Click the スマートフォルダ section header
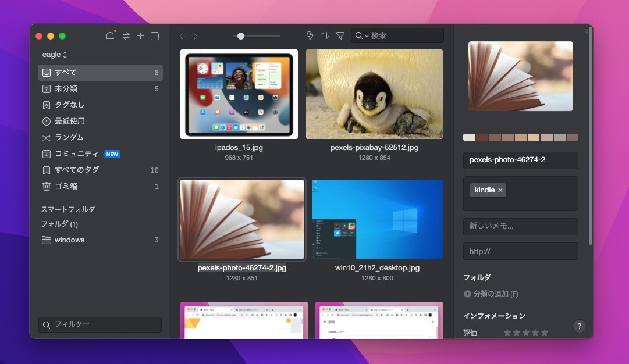629x364 pixels. (68, 209)
